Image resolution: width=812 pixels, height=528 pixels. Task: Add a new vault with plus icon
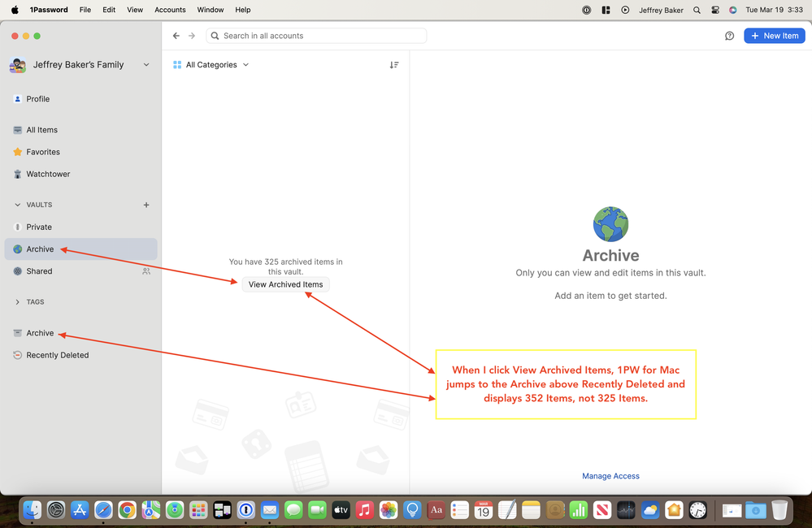[146, 205]
